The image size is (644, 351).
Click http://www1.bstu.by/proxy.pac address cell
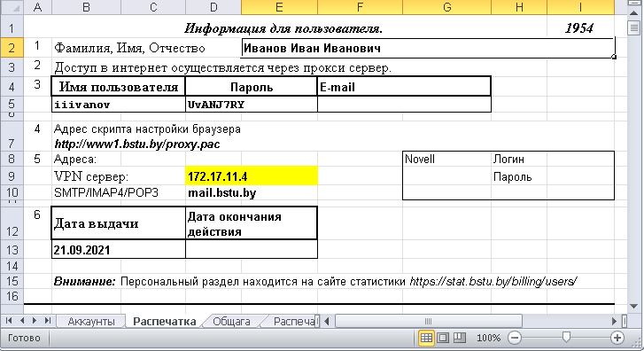pyautogui.click(x=136, y=144)
